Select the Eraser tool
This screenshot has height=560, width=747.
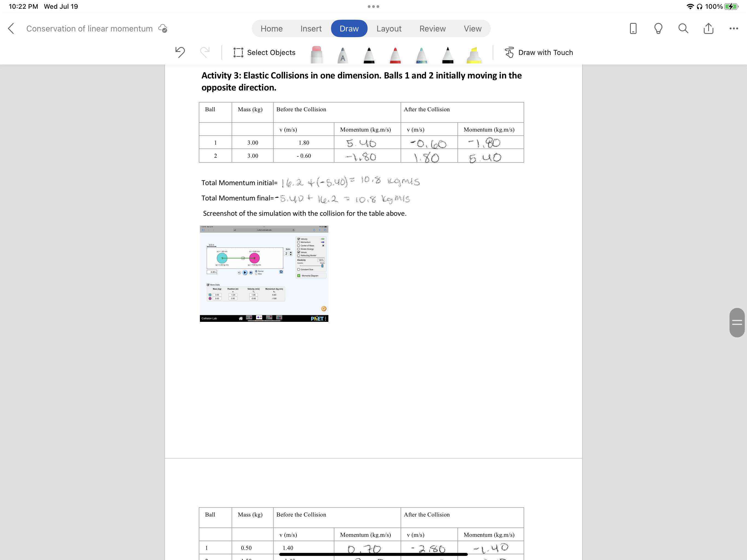tap(316, 54)
